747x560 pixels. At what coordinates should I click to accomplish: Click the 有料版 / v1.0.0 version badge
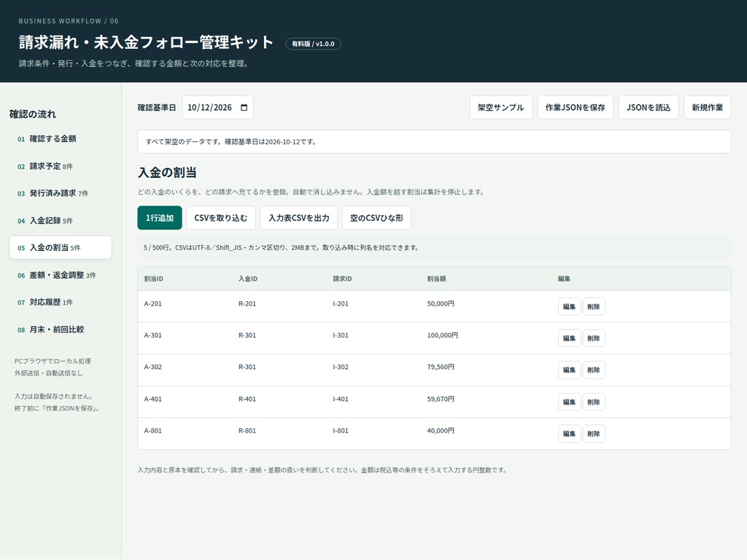313,44
